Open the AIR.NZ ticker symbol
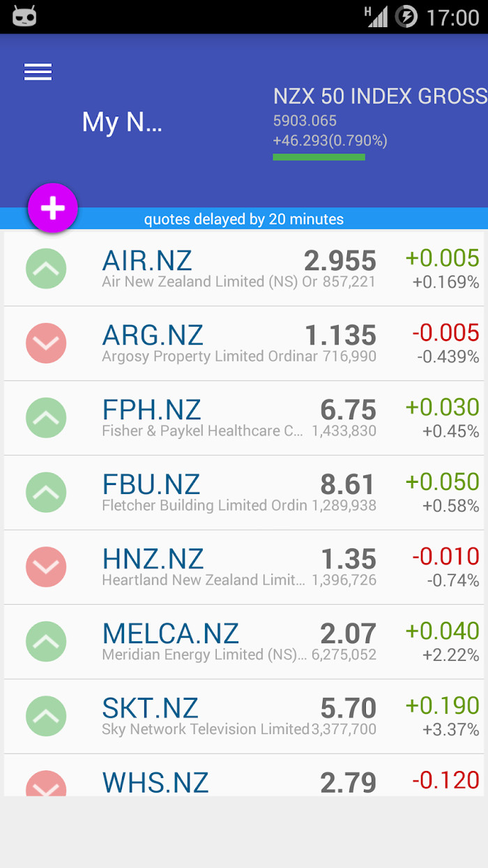The height and width of the screenshot is (868, 488). (x=147, y=261)
